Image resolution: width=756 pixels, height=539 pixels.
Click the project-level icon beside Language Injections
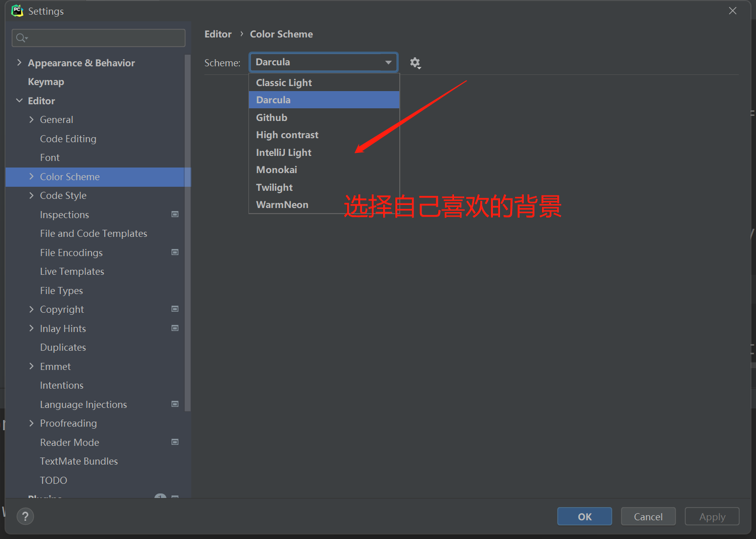[x=175, y=404]
